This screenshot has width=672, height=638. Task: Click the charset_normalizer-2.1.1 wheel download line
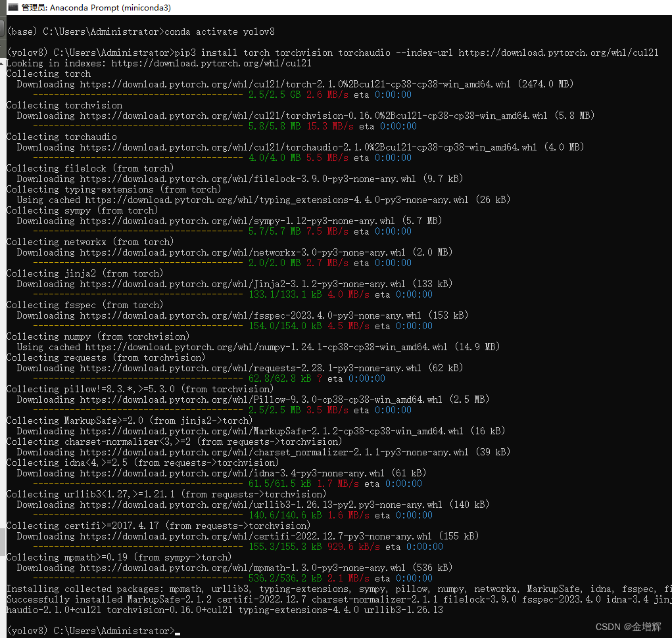(264, 452)
